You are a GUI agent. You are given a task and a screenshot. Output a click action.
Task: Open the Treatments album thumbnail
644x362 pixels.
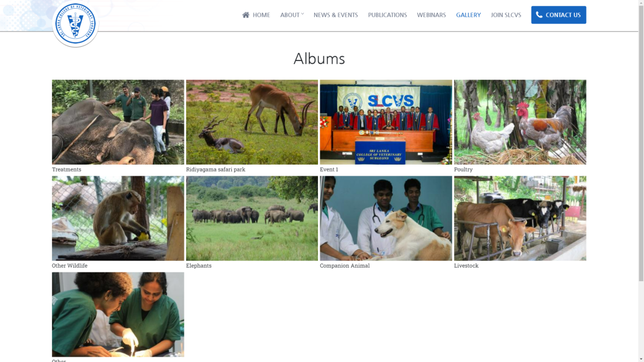118,122
